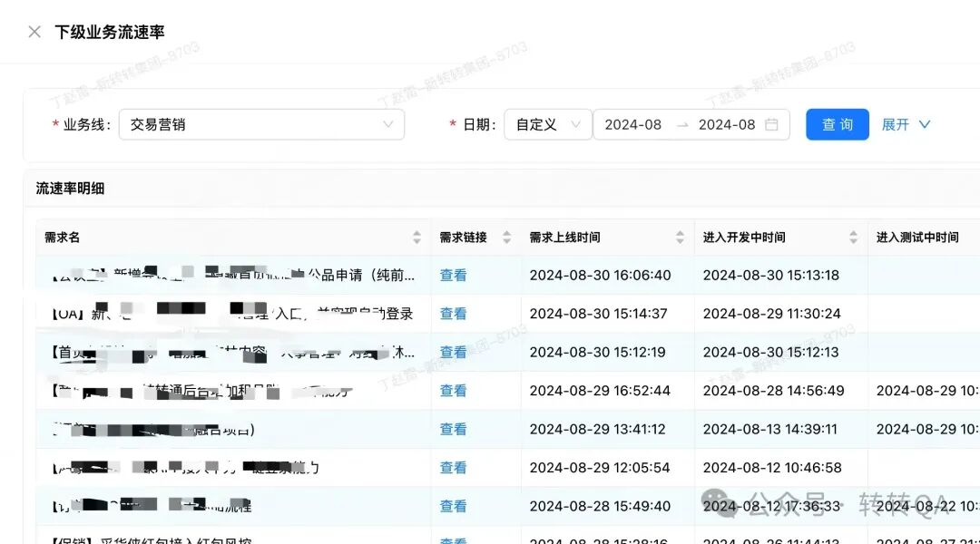The width and height of the screenshot is (980, 544).
Task: Sort by 需求链接 column
Action: [507, 238]
